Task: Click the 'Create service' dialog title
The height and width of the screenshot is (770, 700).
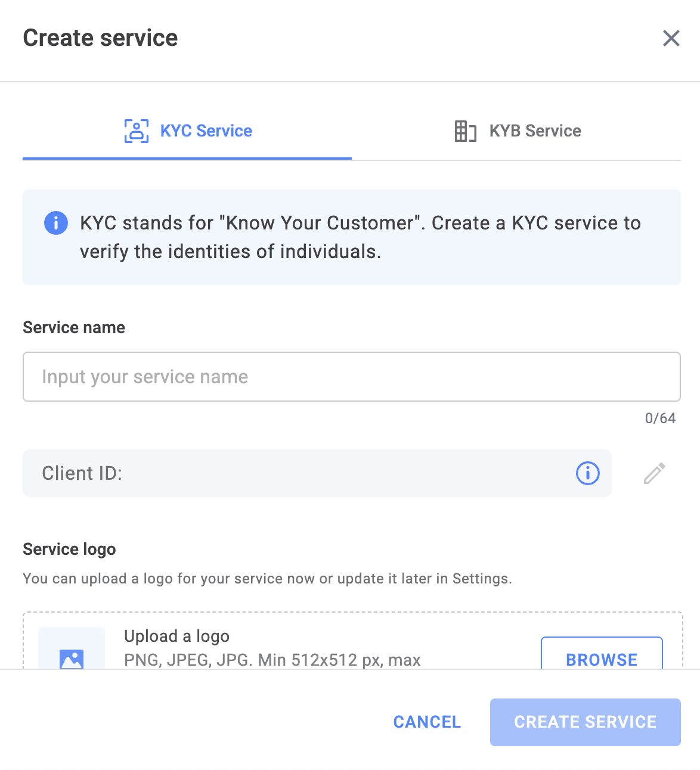Action: pos(100,38)
